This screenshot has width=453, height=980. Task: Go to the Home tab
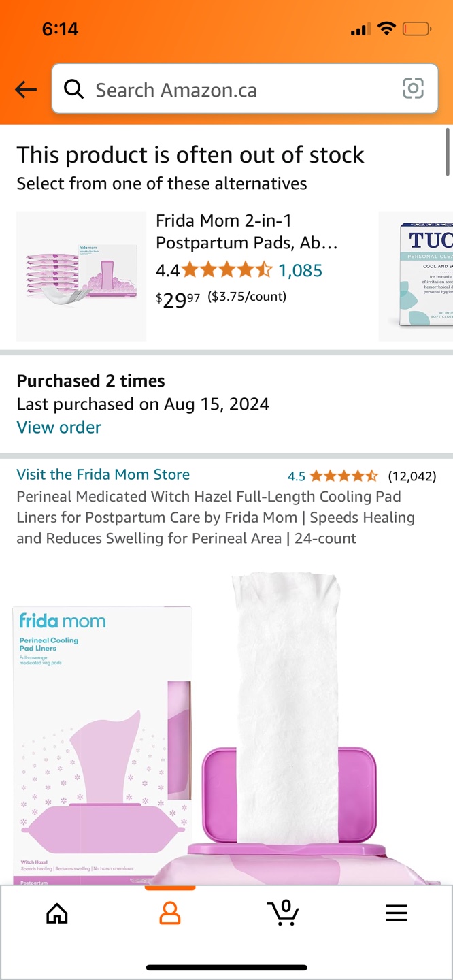tap(57, 913)
